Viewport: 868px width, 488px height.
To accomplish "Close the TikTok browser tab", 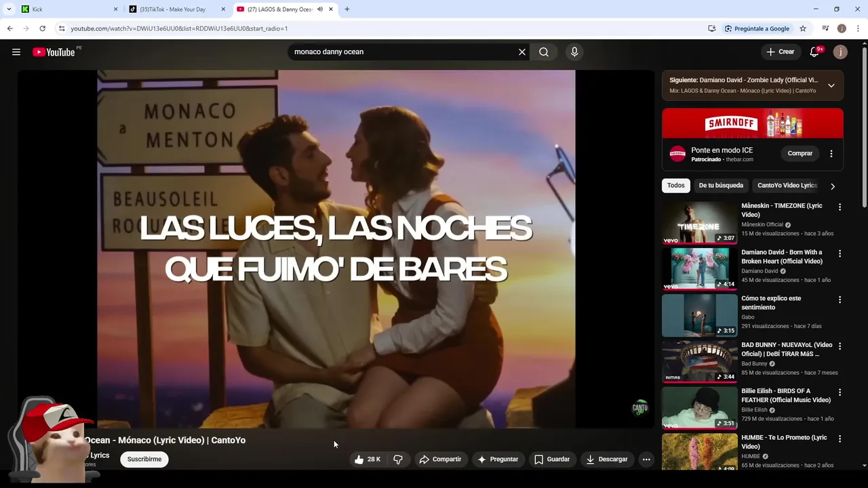I will [x=223, y=9].
